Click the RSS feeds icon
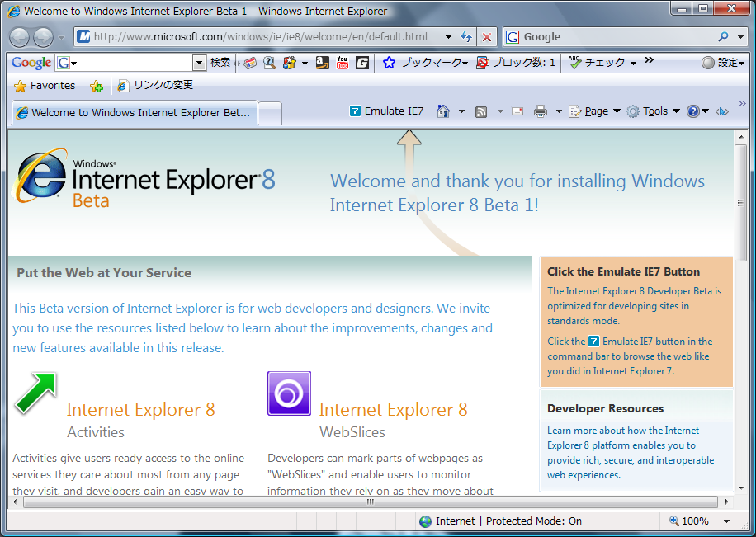The height and width of the screenshot is (537, 756). tap(481, 112)
